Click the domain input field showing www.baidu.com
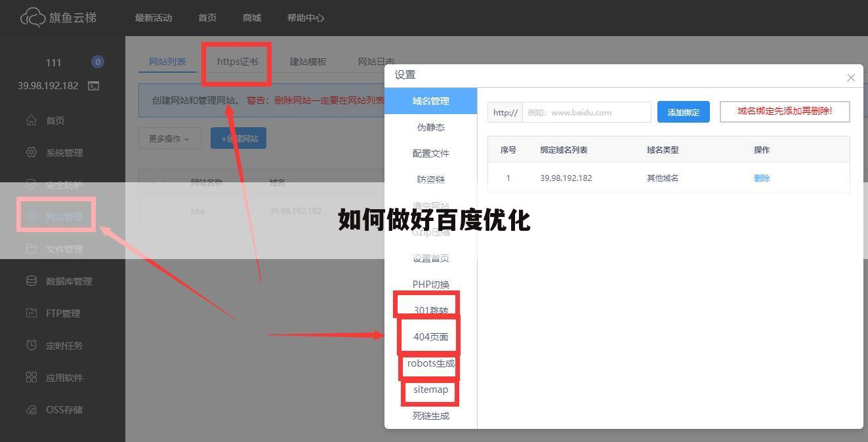868x442 pixels. 586,112
